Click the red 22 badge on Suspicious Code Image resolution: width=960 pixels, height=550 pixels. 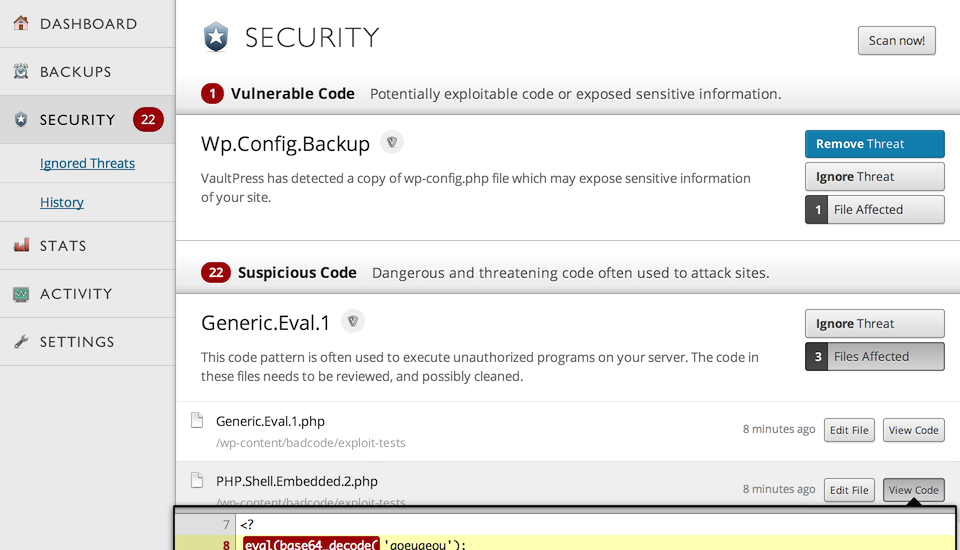point(216,273)
